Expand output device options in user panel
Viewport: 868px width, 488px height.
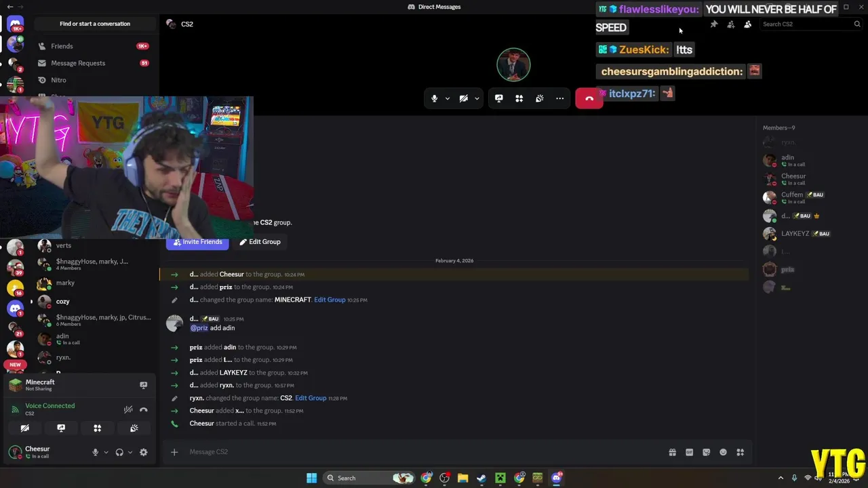[130, 453]
